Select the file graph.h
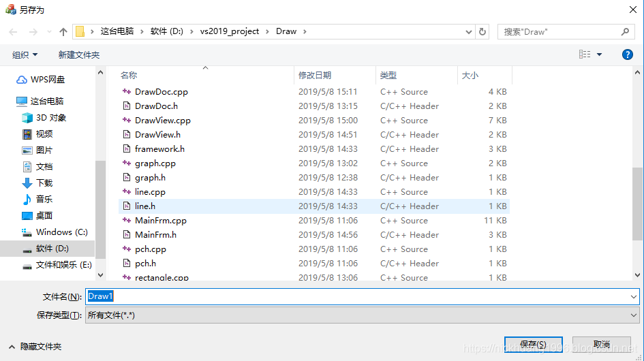 pyautogui.click(x=151, y=178)
